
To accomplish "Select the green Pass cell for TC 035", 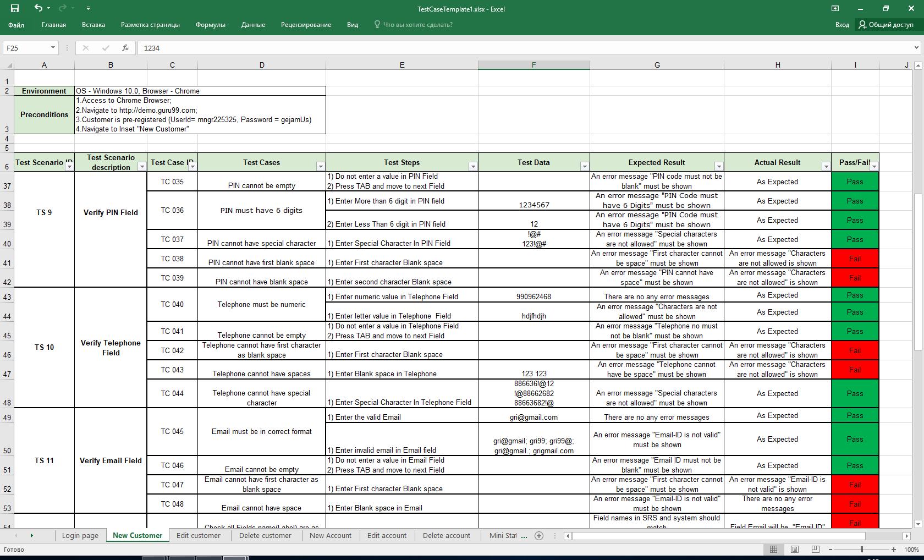I will [x=855, y=182].
